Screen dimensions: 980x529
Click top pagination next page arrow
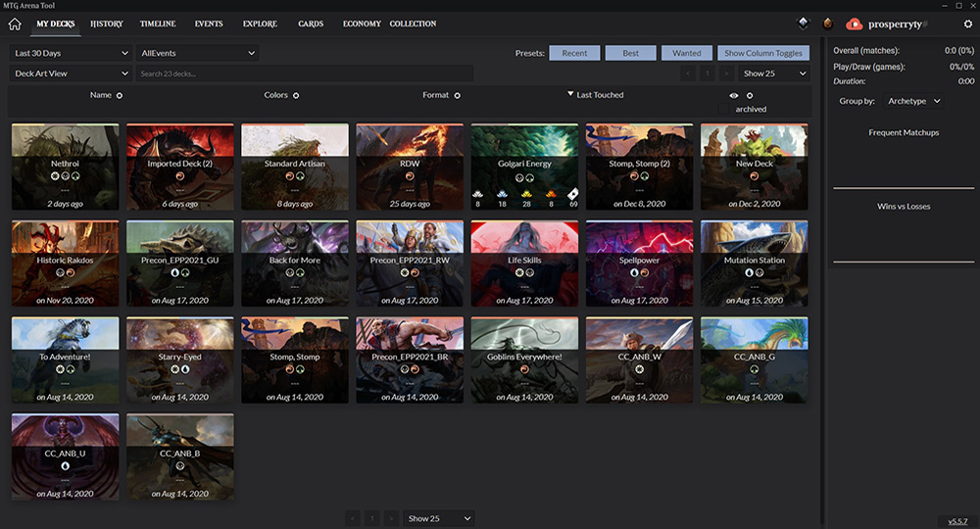[x=726, y=73]
